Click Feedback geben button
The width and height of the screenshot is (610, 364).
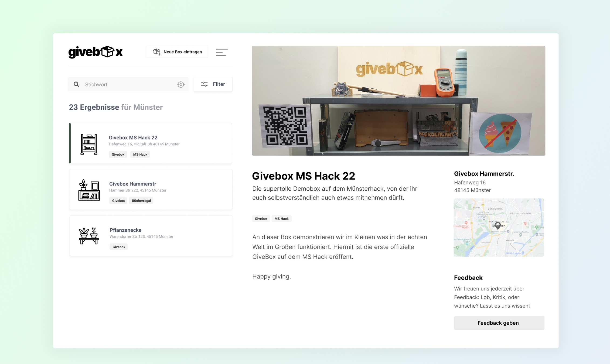point(499,323)
